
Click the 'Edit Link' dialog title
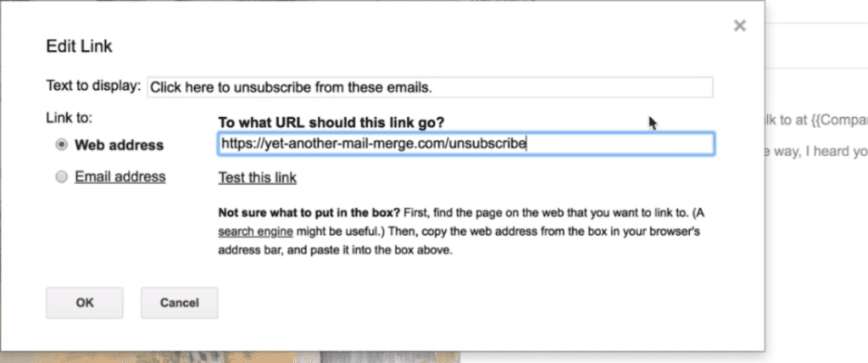point(79,46)
